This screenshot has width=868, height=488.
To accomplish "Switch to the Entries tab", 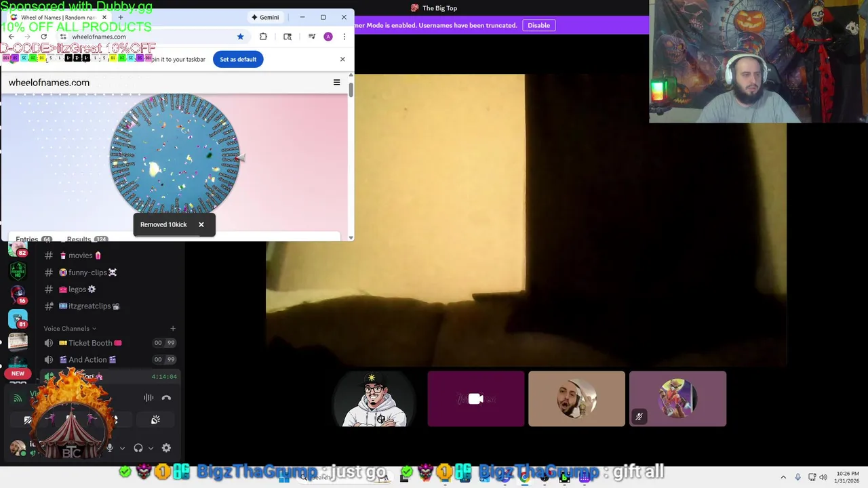I will coord(33,239).
